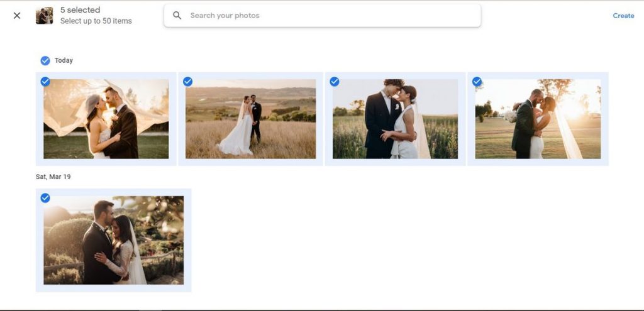This screenshot has width=644, height=311.
Task: Click the magnifying glass search icon
Action: click(177, 16)
